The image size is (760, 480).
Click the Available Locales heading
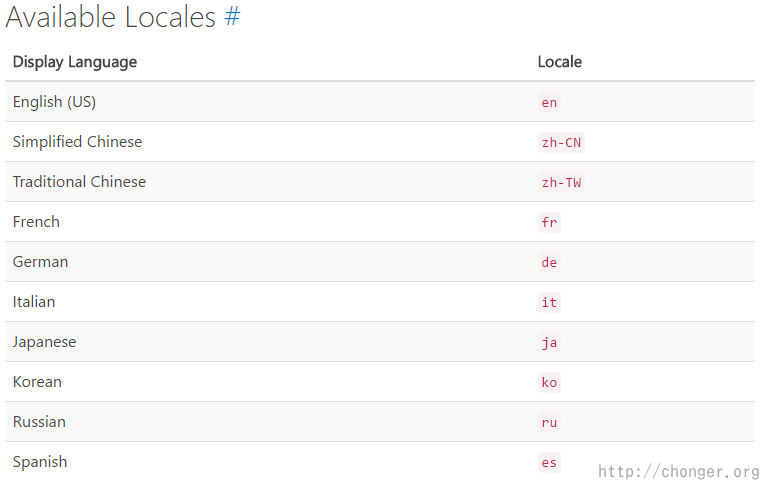click(110, 18)
